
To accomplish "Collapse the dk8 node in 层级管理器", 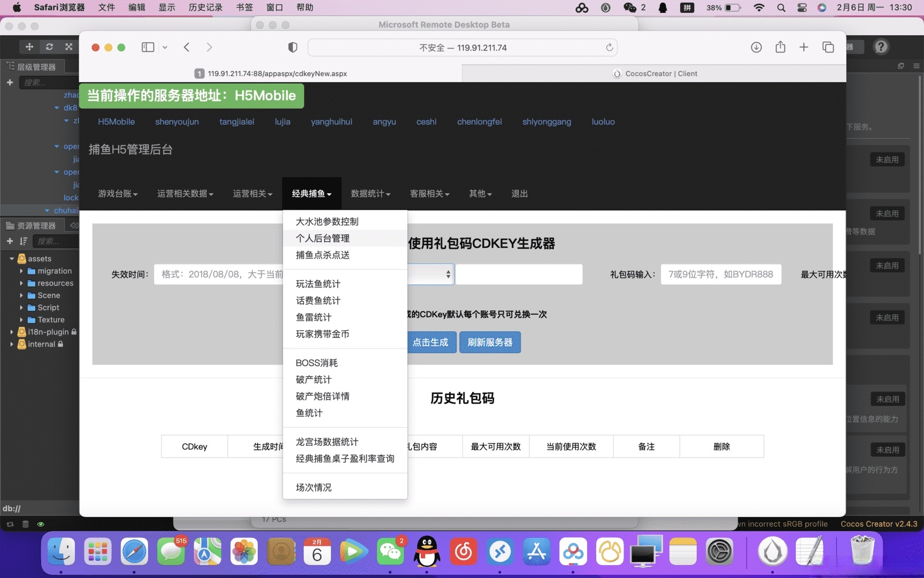I will pos(56,108).
